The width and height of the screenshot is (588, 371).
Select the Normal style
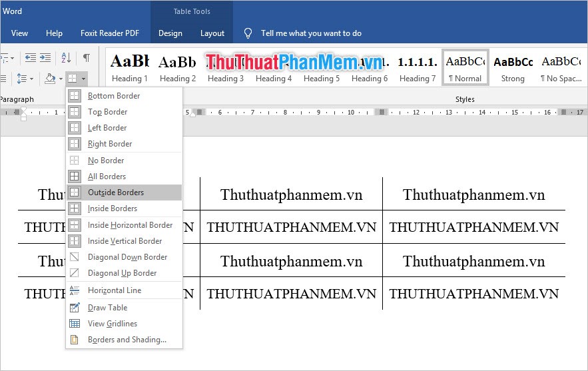[465, 67]
